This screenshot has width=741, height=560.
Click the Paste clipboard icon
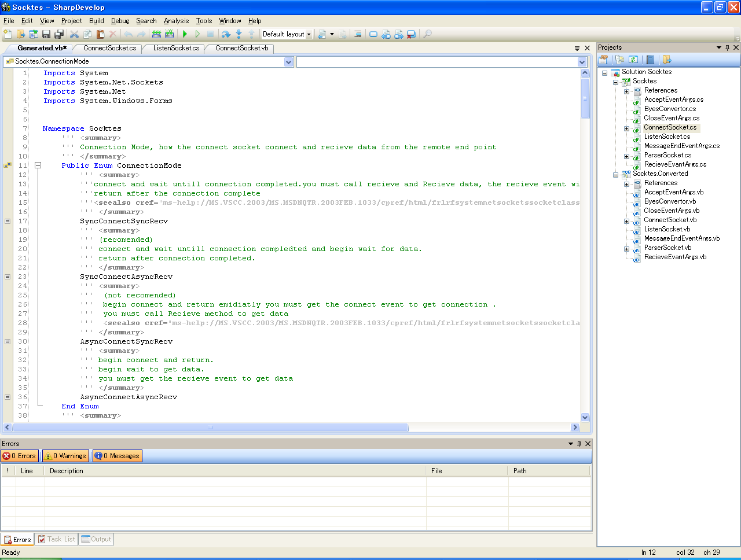coord(100,34)
